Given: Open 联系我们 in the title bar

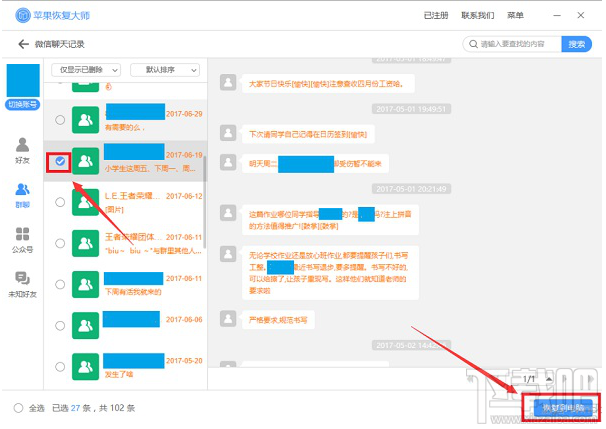Looking at the screenshot, I should click(478, 15).
